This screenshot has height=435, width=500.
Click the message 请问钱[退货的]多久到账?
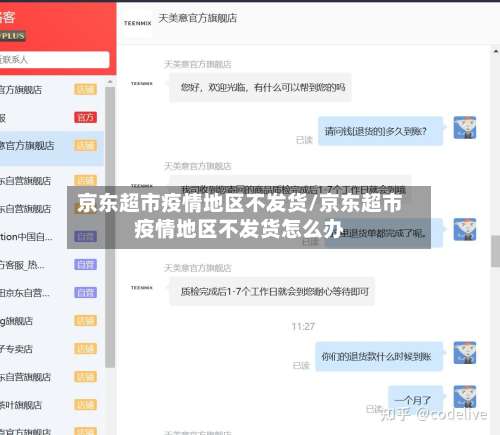(380, 131)
